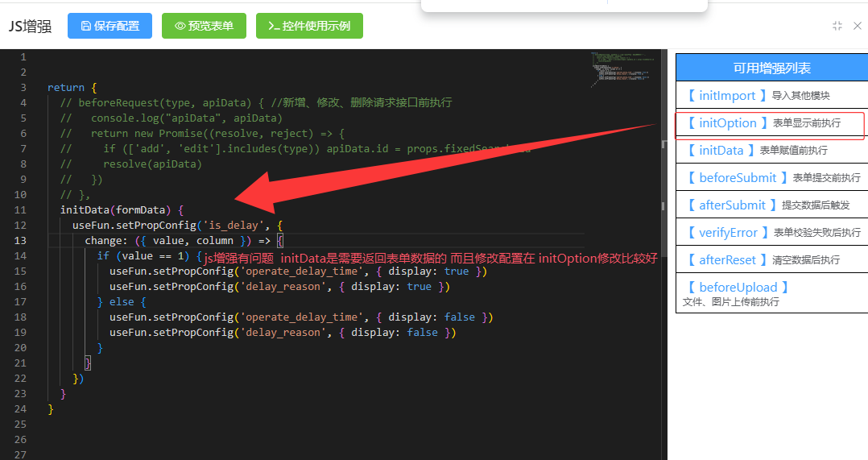Click the 'change: ({ value, column })' line

point(184,241)
